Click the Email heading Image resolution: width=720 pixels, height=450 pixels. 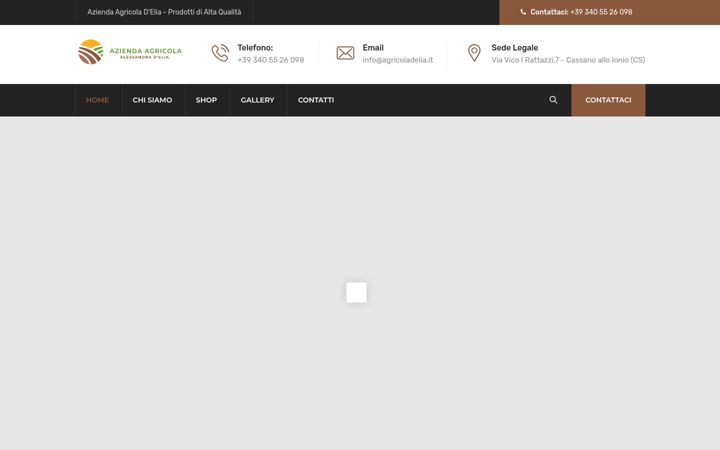(373, 48)
